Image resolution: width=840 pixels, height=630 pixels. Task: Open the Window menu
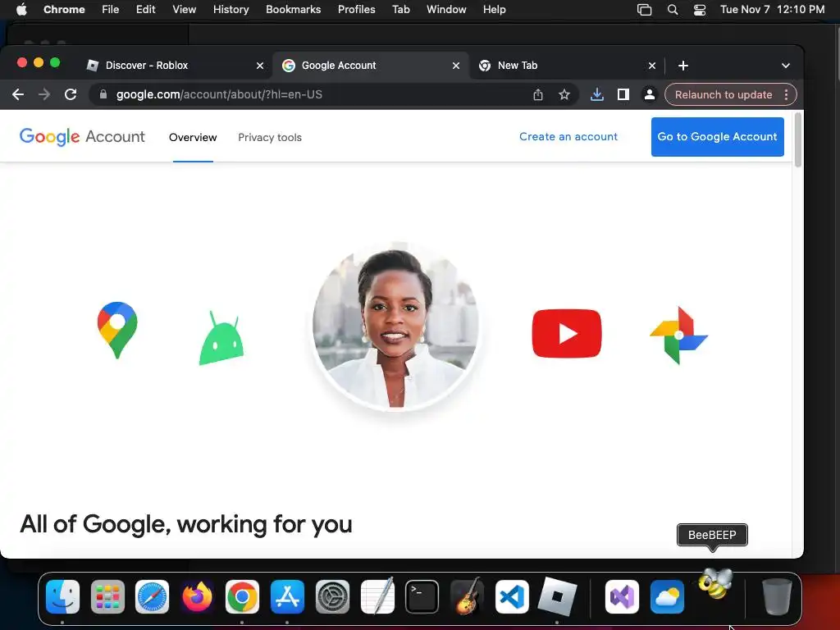point(446,9)
